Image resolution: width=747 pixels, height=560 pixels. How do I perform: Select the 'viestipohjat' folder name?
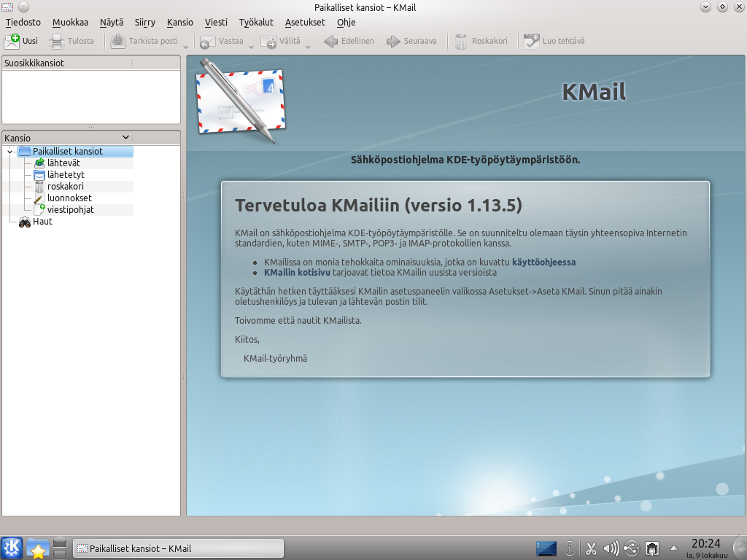71,209
